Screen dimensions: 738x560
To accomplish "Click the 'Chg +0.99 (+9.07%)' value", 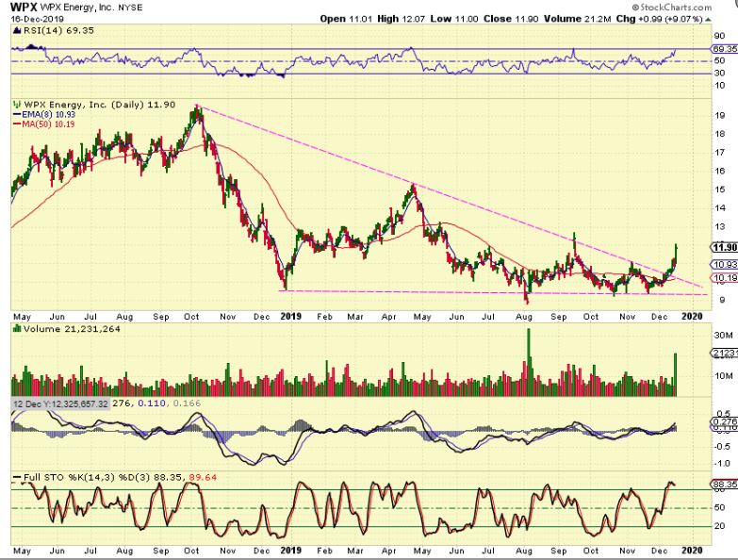I will coord(660,19).
